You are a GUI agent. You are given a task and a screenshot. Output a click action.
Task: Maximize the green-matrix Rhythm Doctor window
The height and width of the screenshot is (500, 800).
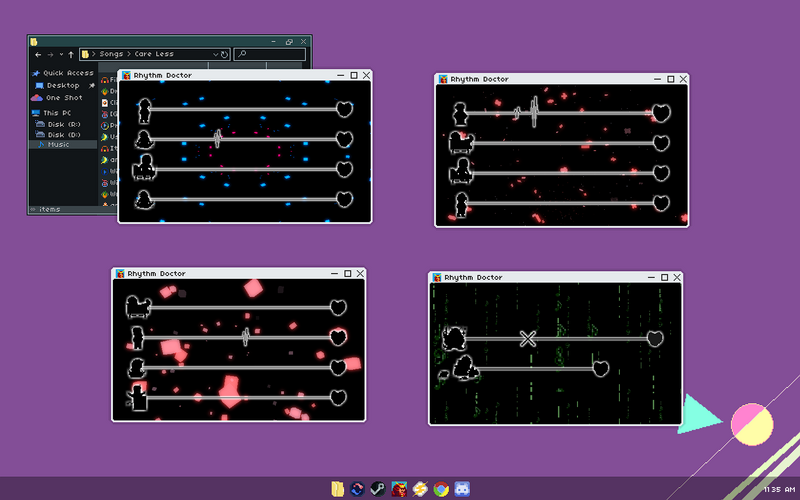(664, 277)
